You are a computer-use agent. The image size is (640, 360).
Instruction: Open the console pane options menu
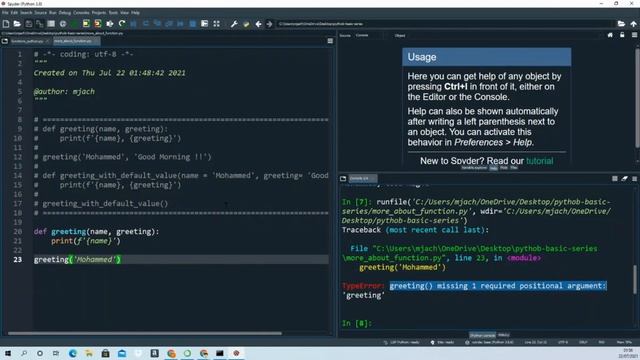(x=634, y=179)
